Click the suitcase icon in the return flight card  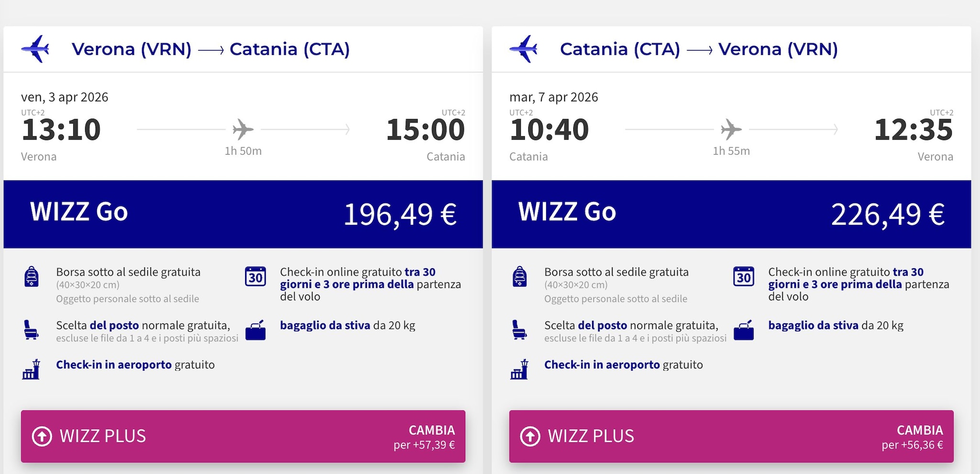pyautogui.click(x=744, y=330)
